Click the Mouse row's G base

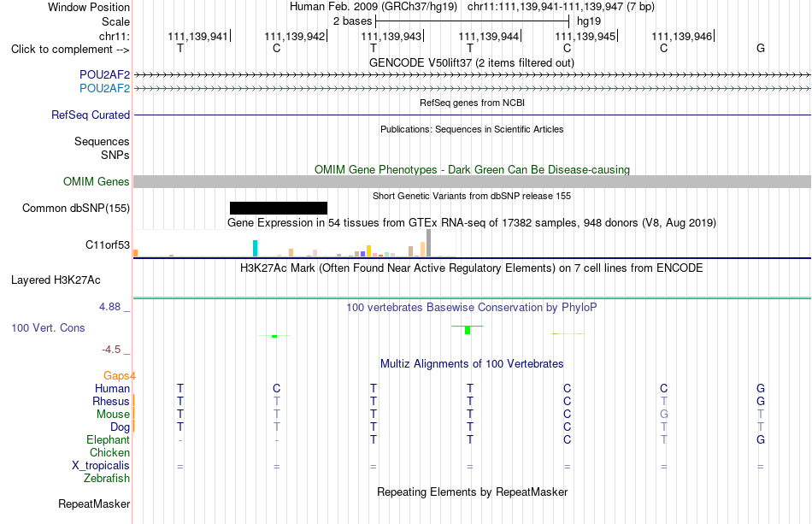coord(664,415)
